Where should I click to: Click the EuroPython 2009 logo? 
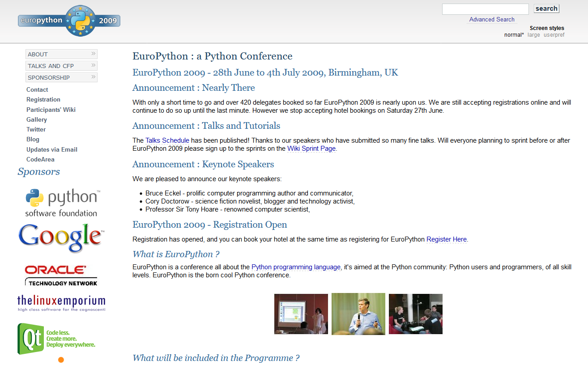(x=69, y=21)
